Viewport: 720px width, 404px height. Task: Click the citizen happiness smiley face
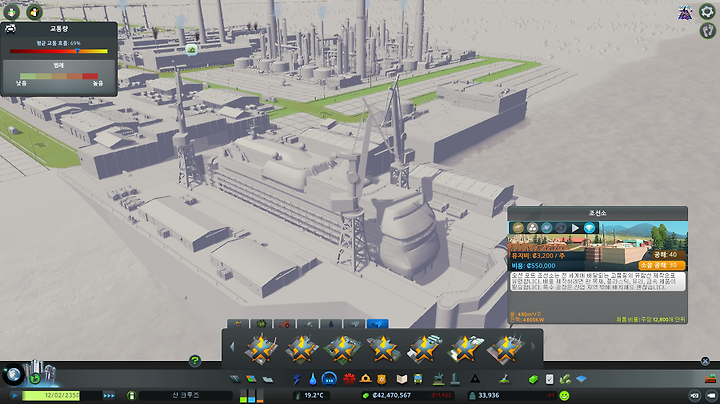click(564, 395)
